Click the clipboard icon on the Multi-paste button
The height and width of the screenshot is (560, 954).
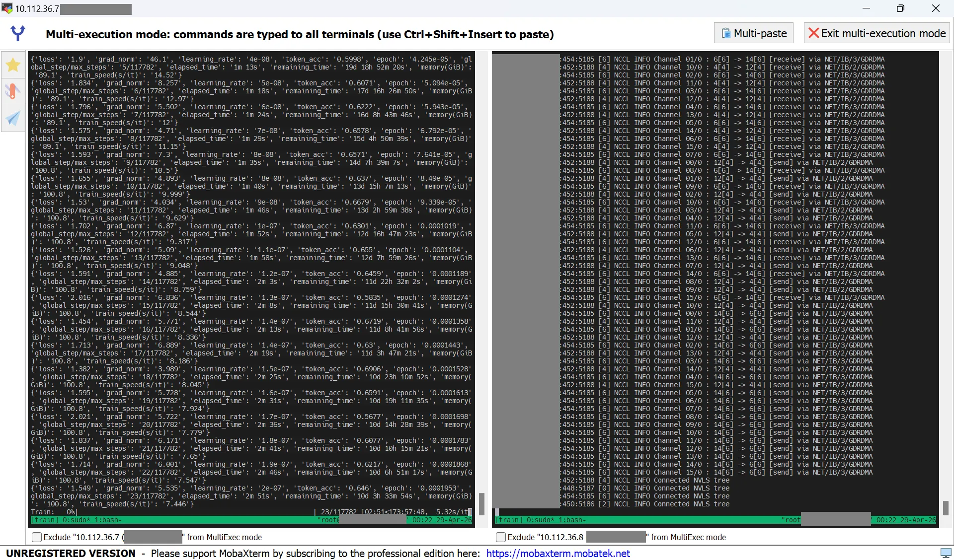coord(726,33)
